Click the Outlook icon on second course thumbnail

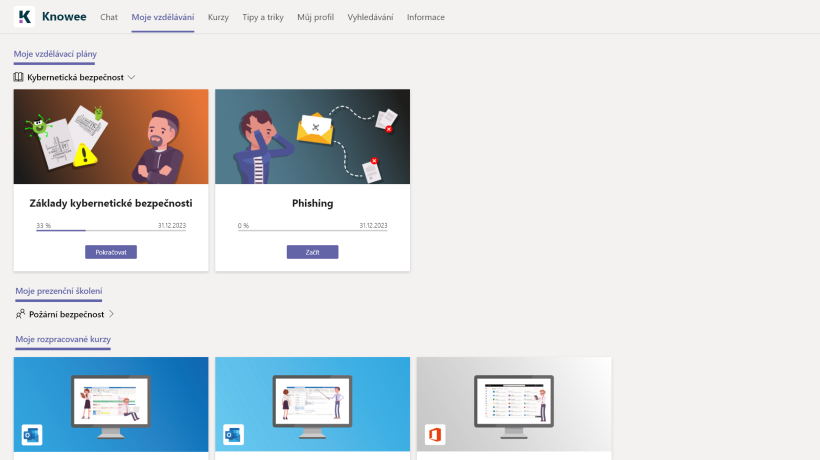point(234,435)
